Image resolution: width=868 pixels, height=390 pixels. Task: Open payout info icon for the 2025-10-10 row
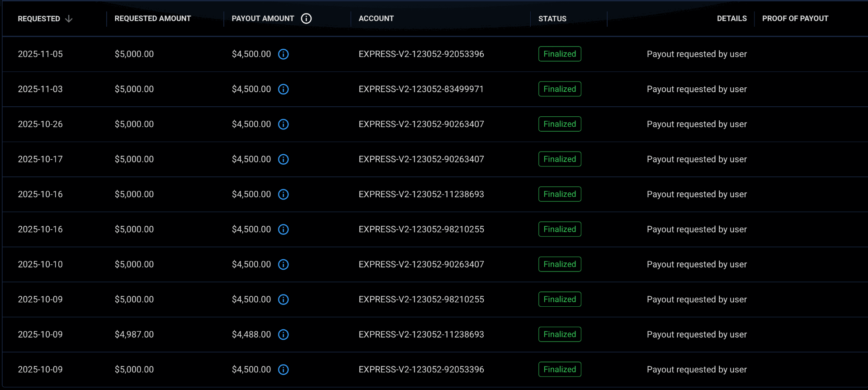pos(283,265)
